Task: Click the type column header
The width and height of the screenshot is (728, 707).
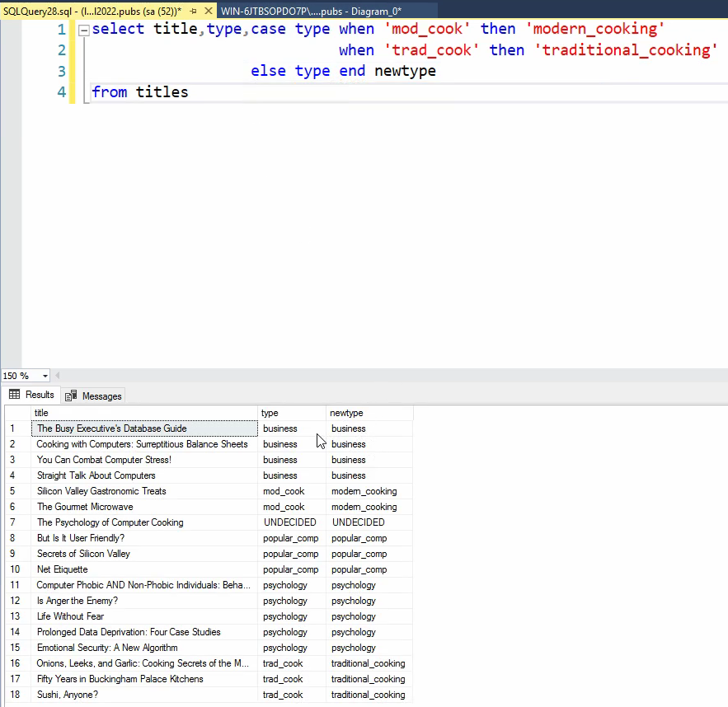Action: point(292,413)
